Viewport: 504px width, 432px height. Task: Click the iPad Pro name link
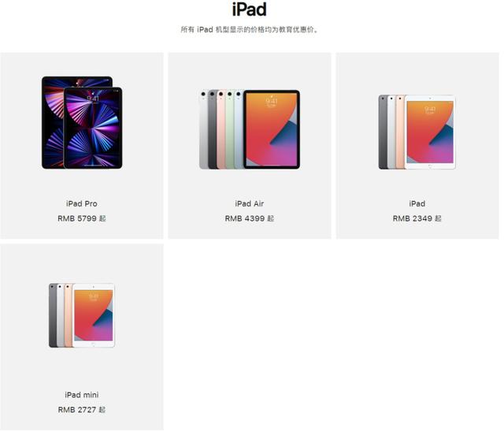pos(82,203)
